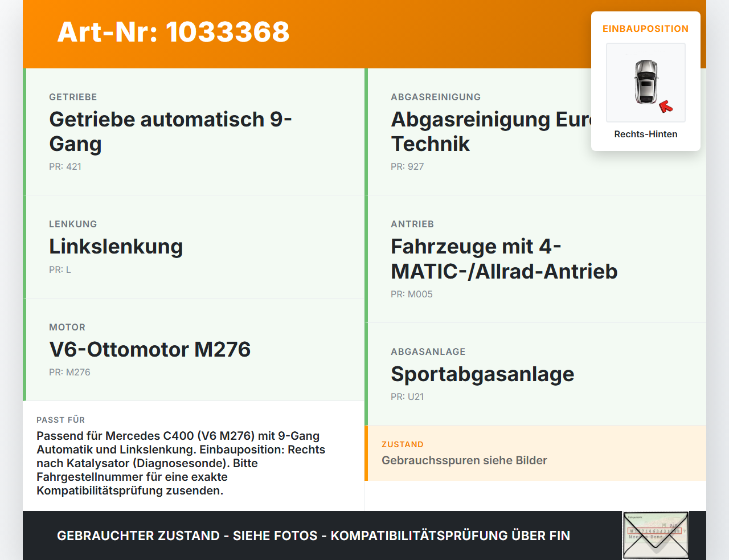Click the ZUSTAND label
Viewport: 729px width, 560px height.
[403, 444]
